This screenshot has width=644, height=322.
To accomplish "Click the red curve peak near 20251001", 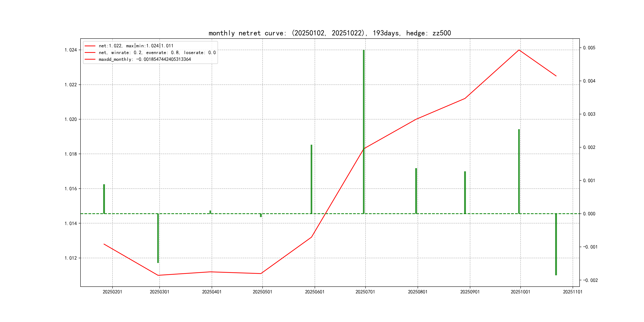I will (x=519, y=50).
